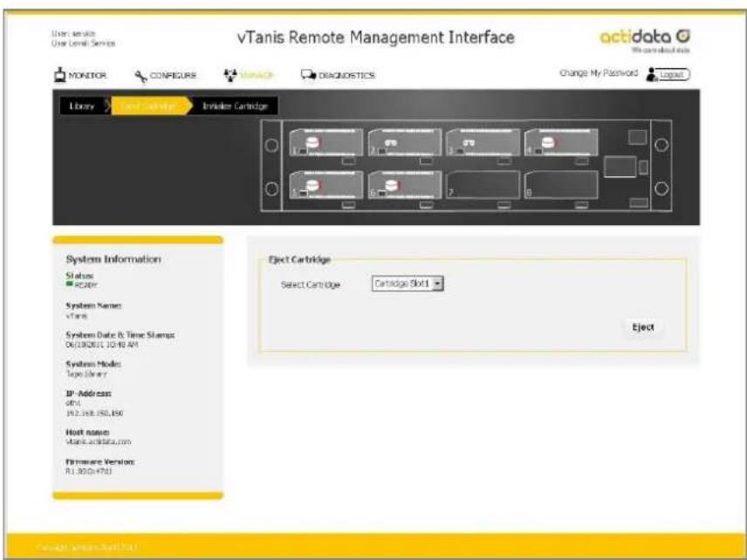The width and height of the screenshot is (747, 560).
Task: Click the System Information heading
Action: click(113, 259)
